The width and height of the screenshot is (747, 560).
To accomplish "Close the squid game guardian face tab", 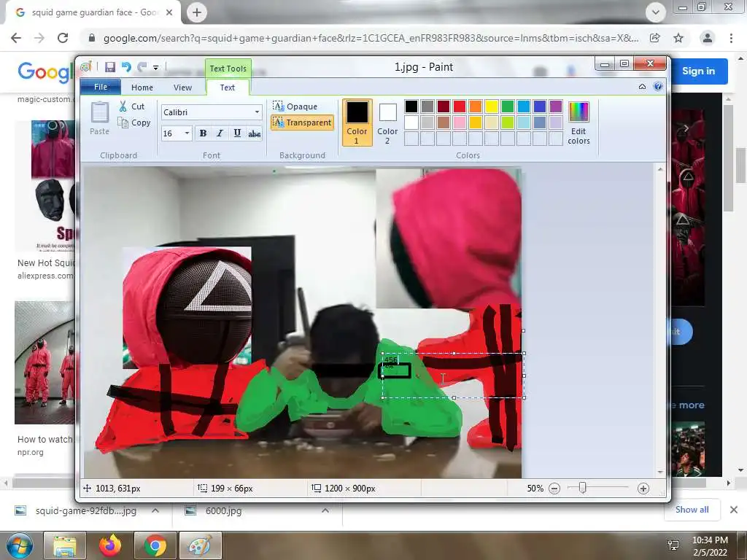I will (169, 12).
